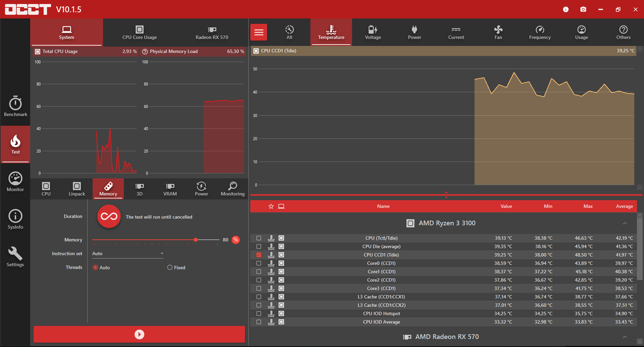Image resolution: width=644 pixels, height=347 pixels.
Task: Click the percent unit button for memory
Action: coord(236,240)
